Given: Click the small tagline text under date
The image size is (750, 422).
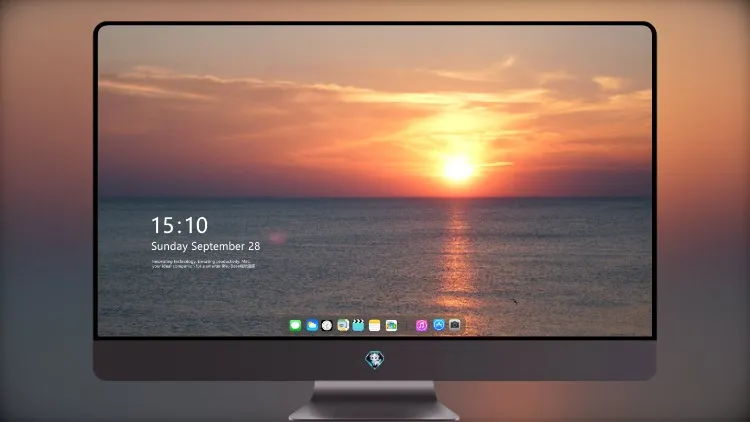Looking at the screenshot, I should click(x=203, y=264).
